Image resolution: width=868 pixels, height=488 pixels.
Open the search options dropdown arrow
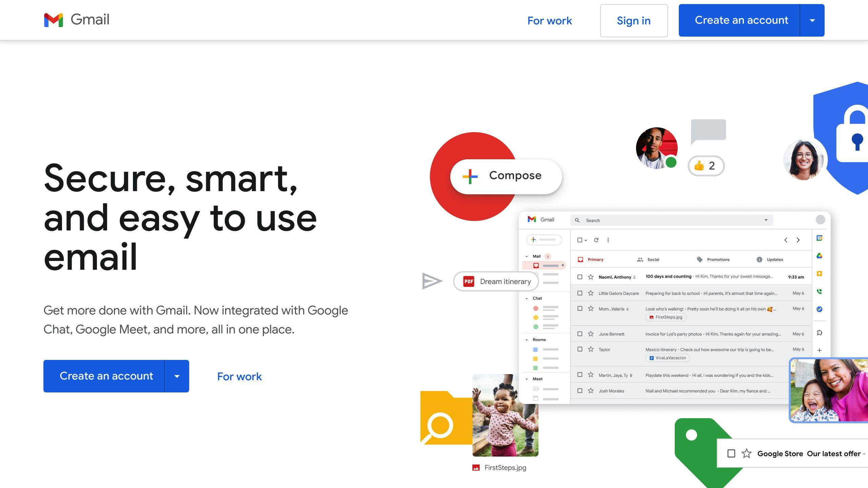click(x=766, y=220)
